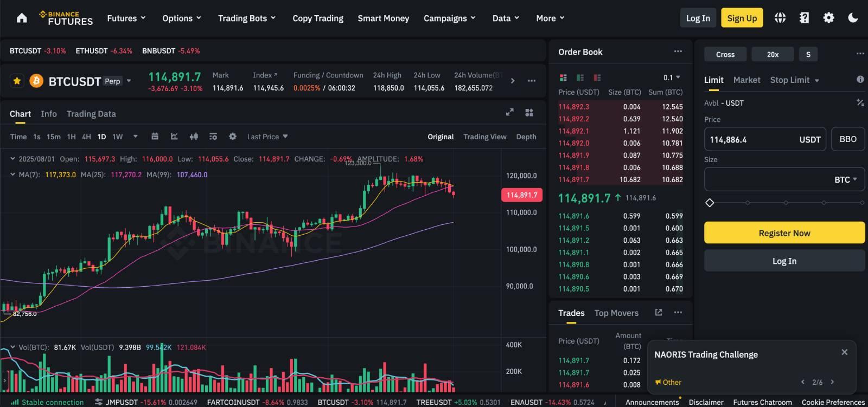Open fee calculator icon beside Avbl

pyautogui.click(x=860, y=102)
